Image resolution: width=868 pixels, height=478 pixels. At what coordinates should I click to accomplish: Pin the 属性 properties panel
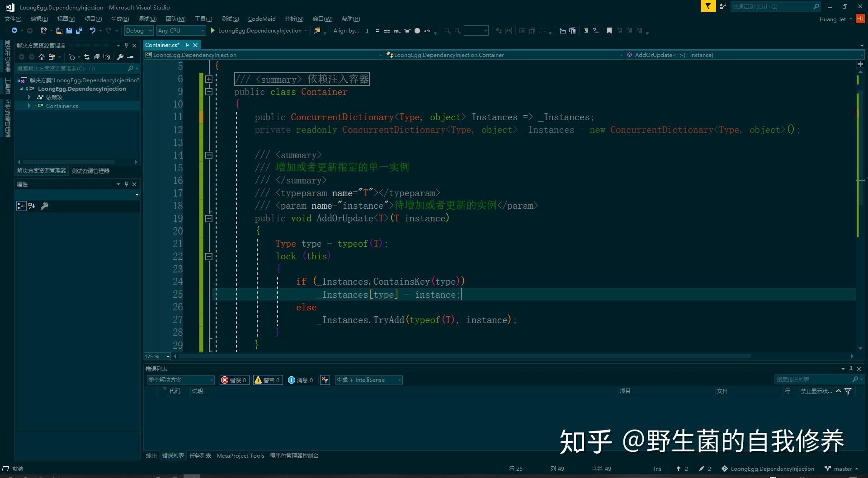coord(126,184)
